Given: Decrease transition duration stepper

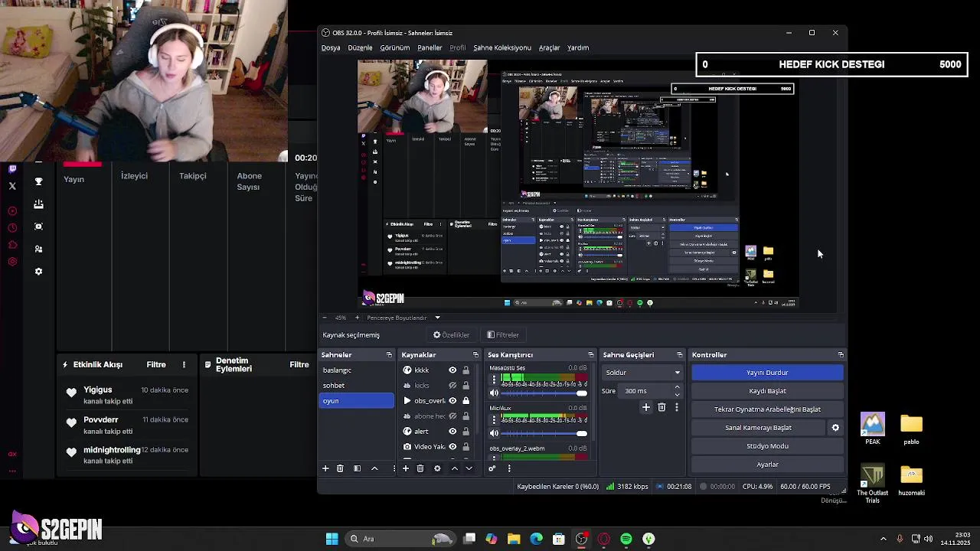Looking at the screenshot, I should (x=677, y=394).
